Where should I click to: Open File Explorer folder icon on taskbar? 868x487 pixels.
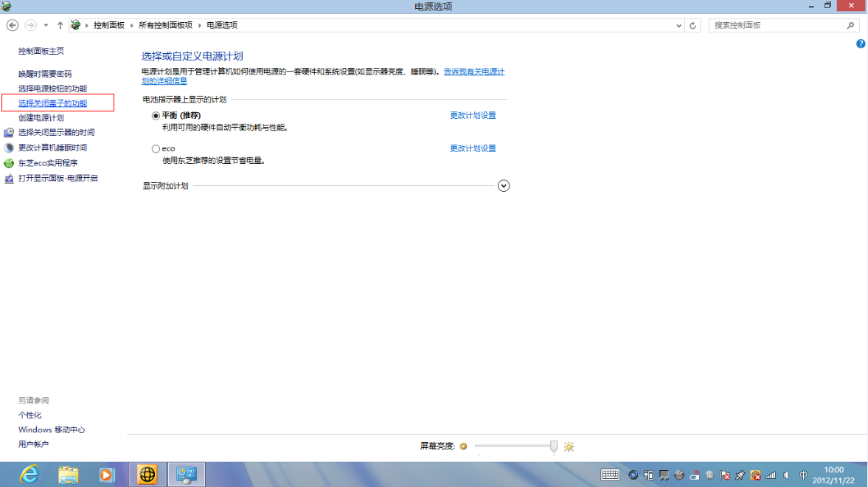point(69,474)
